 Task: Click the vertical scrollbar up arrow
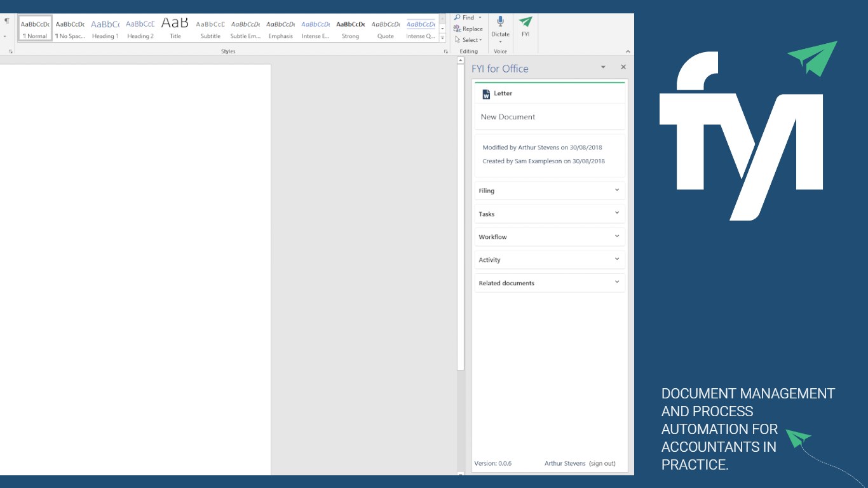tap(461, 60)
